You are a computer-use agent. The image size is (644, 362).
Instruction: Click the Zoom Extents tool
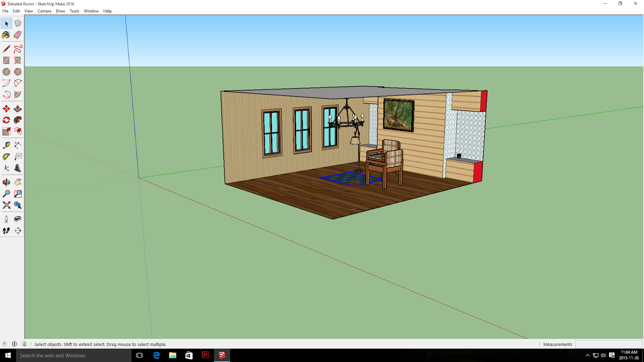click(x=6, y=206)
